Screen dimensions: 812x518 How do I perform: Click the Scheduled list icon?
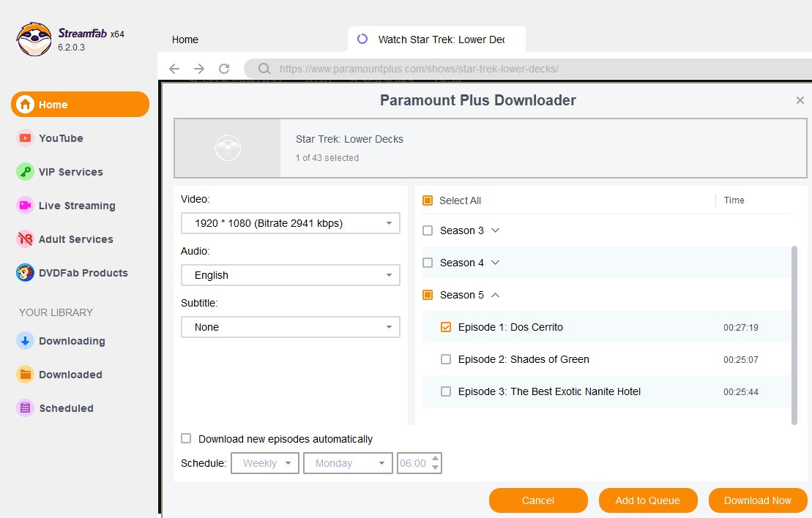pos(25,408)
